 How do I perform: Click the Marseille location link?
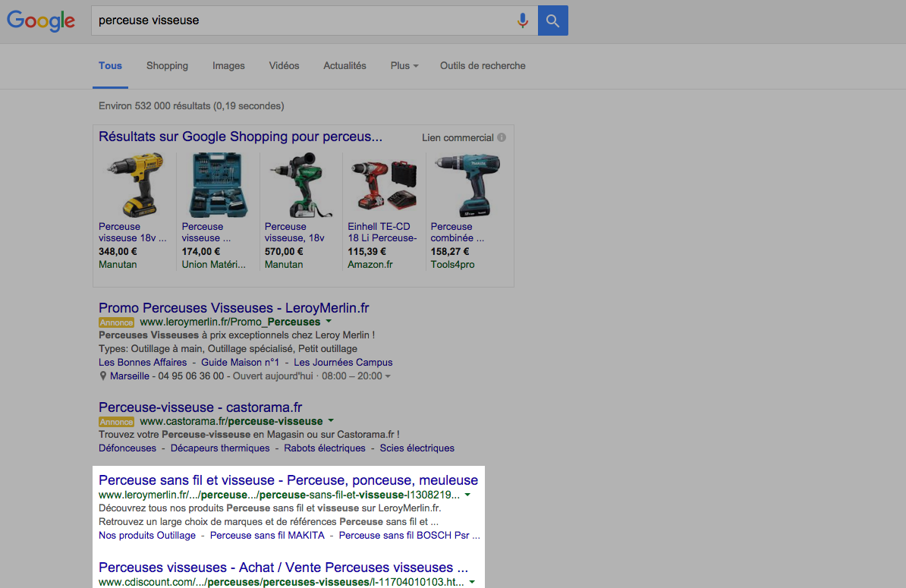[x=130, y=376]
